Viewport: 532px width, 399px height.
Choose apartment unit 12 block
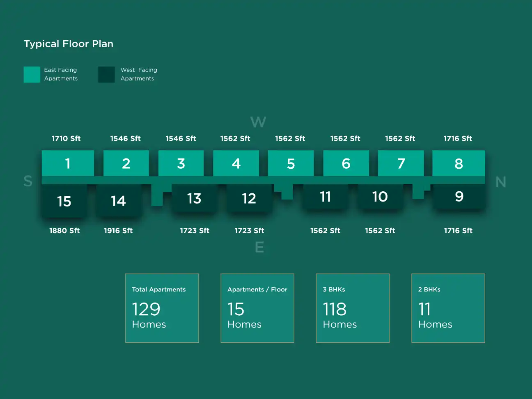tap(249, 199)
